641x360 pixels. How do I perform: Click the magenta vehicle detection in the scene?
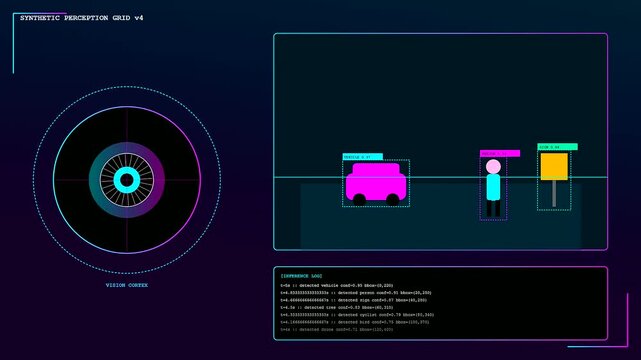coord(376,184)
